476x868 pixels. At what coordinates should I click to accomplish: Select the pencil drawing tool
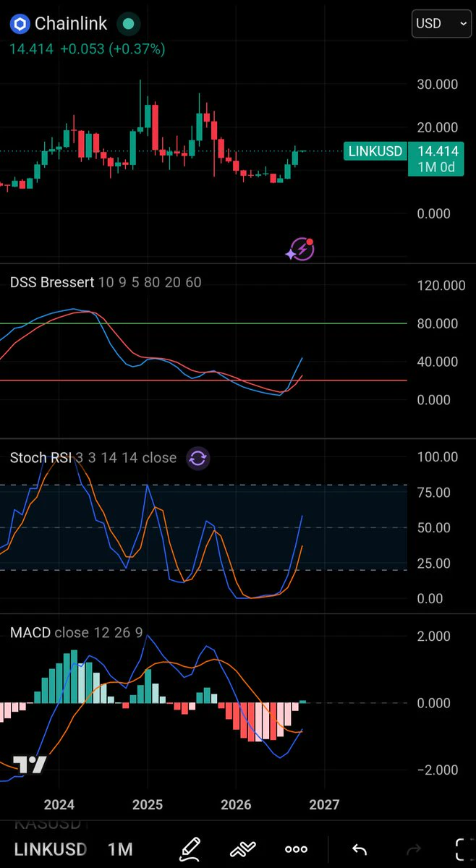(190, 848)
